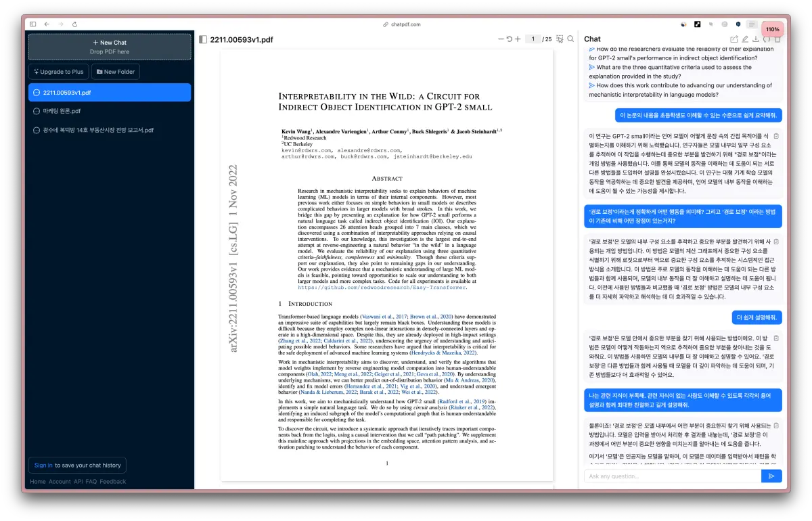Zoom in the PDF with the plus icon
812x521 pixels.
point(518,39)
